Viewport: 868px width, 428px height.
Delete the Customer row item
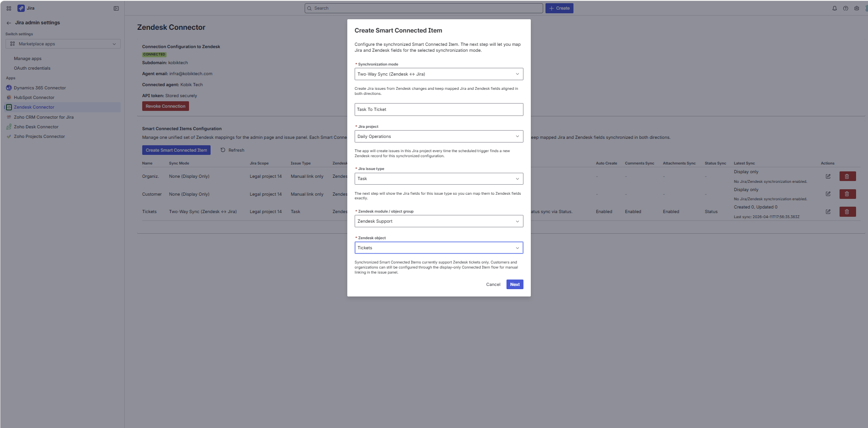pos(847,194)
